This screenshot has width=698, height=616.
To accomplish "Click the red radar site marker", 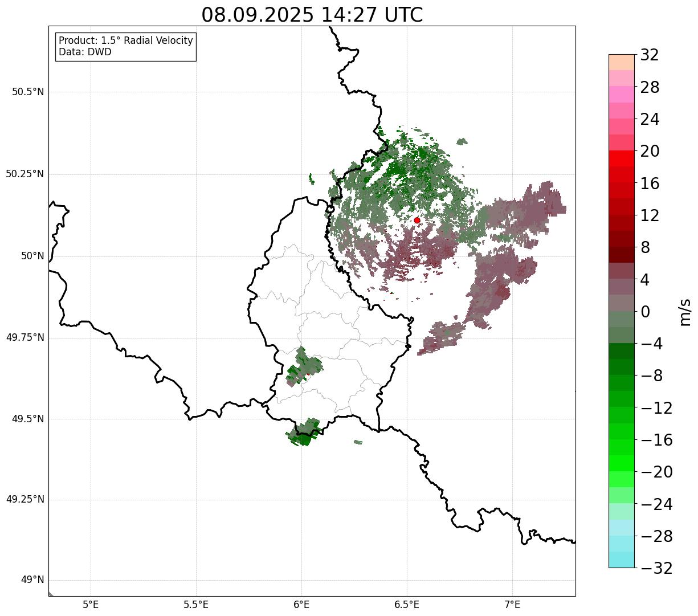I will tap(417, 220).
